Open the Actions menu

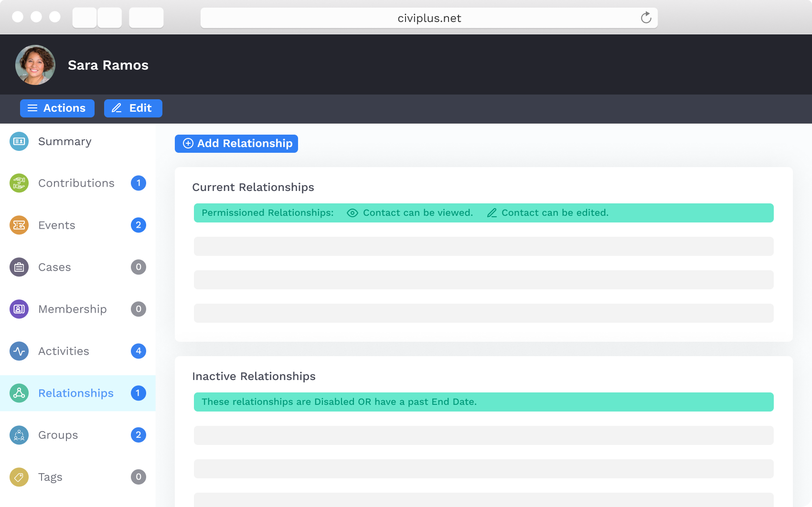point(57,108)
